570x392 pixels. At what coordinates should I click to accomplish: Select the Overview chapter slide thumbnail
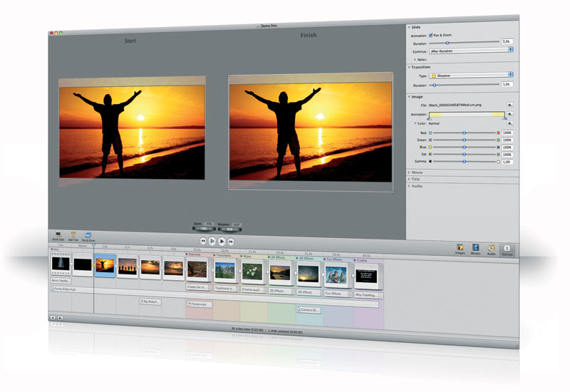197,270
